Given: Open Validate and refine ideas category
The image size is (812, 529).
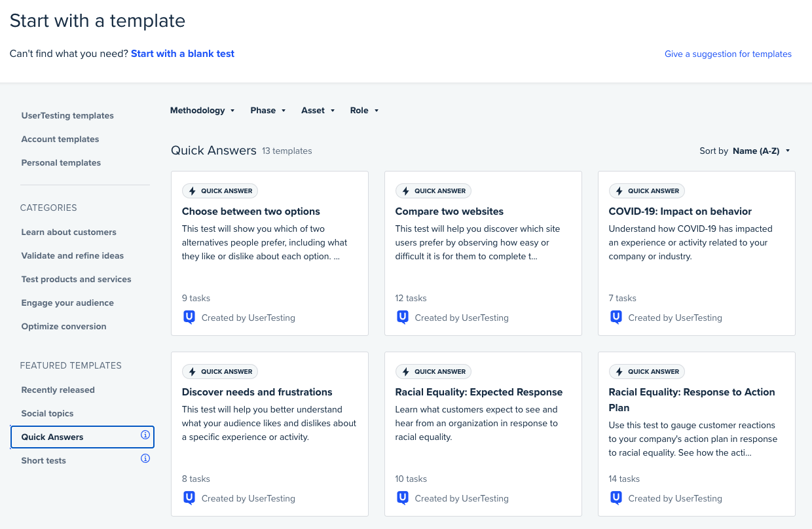Looking at the screenshot, I should pyautogui.click(x=73, y=256).
